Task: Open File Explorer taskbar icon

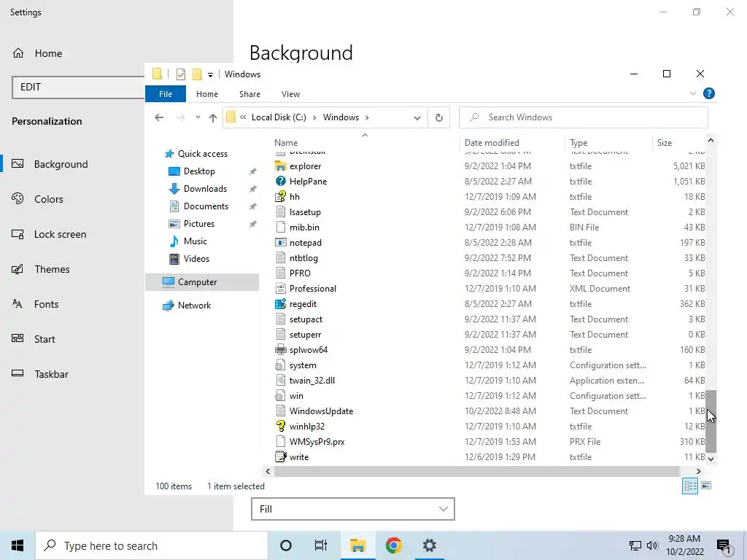Action: pyautogui.click(x=357, y=545)
